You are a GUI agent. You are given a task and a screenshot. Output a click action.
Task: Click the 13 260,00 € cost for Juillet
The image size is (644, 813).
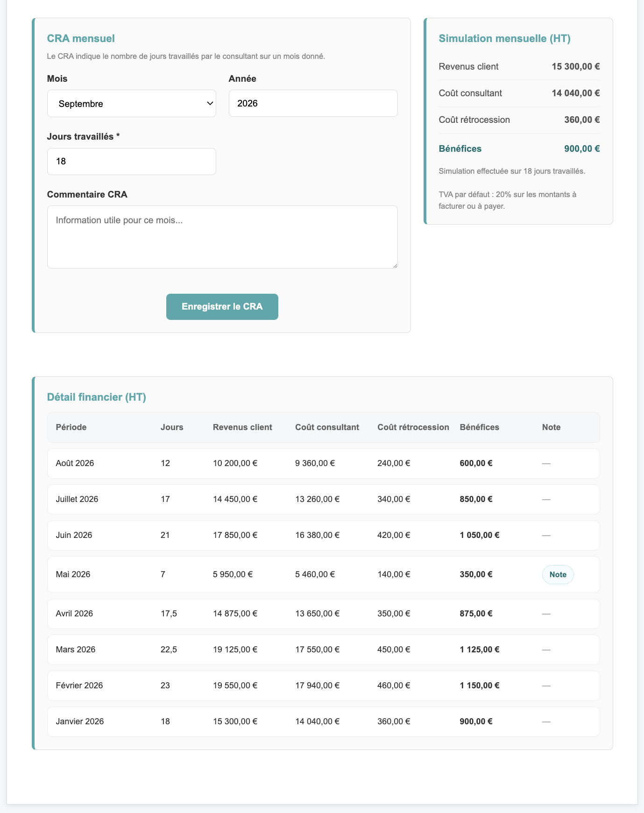pos(317,499)
